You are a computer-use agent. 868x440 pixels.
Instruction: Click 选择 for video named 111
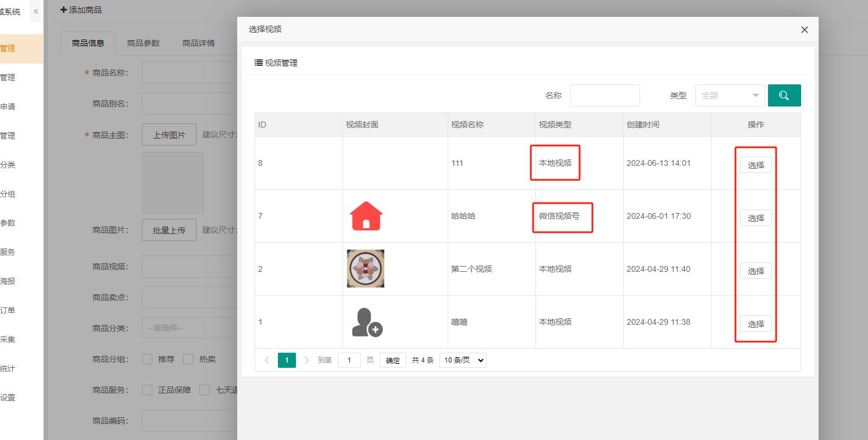pos(755,165)
